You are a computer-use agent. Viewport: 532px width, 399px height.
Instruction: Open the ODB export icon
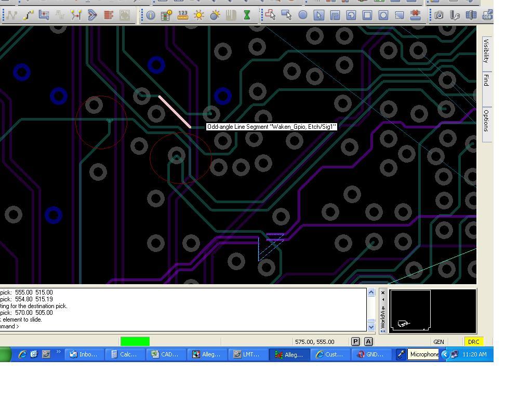click(487, 16)
